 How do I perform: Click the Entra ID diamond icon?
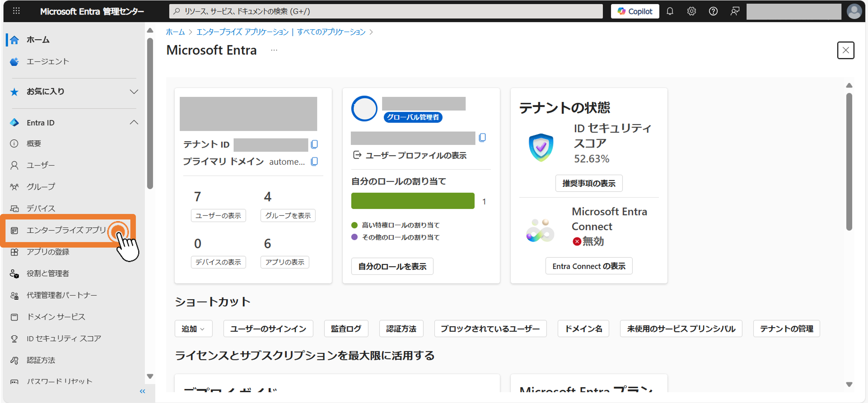14,123
